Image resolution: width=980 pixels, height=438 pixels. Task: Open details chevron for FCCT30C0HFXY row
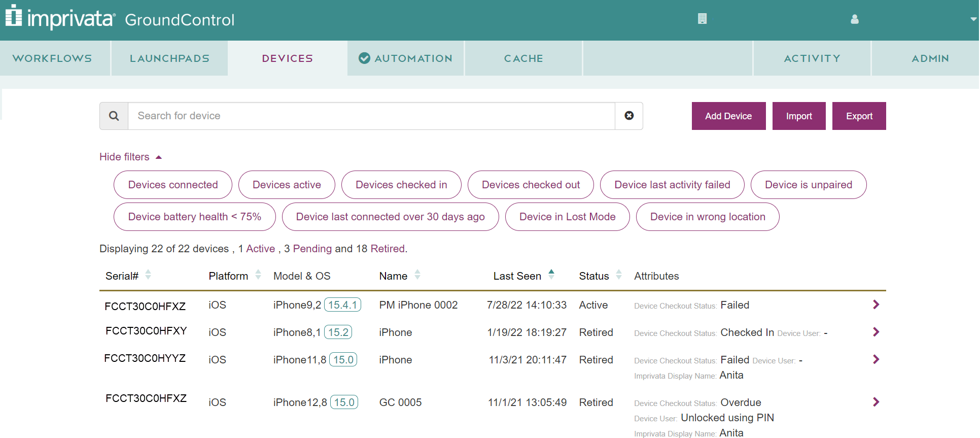pyautogui.click(x=876, y=332)
